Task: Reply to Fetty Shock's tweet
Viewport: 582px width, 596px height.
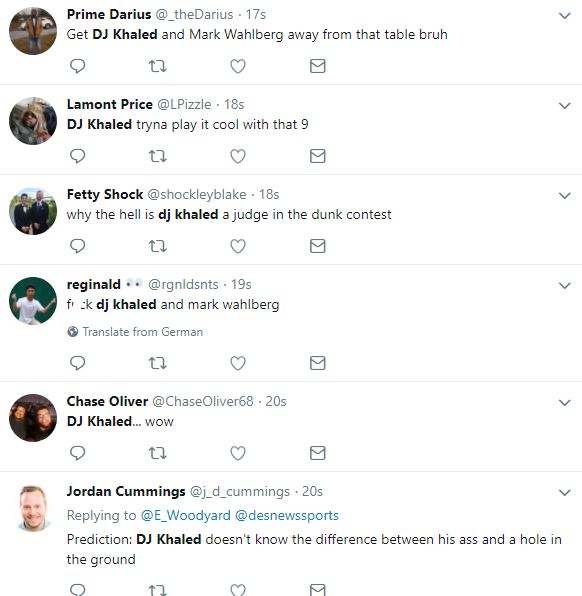Action: click(x=78, y=246)
